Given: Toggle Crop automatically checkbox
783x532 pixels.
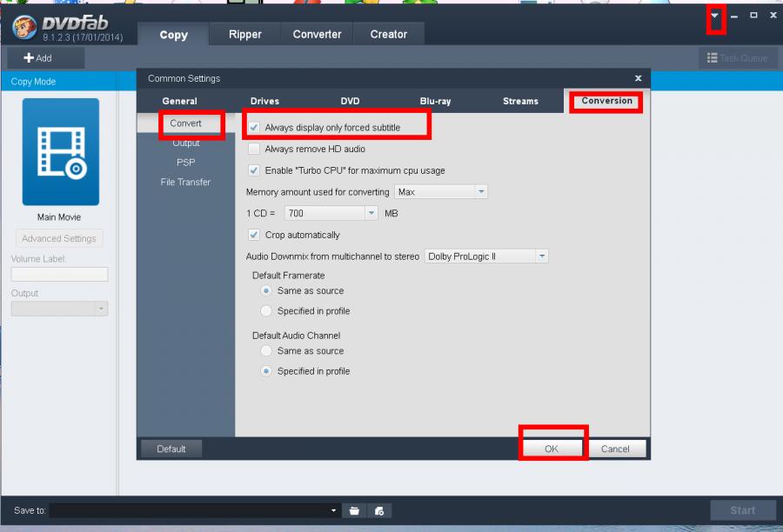Looking at the screenshot, I should (254, 235).
